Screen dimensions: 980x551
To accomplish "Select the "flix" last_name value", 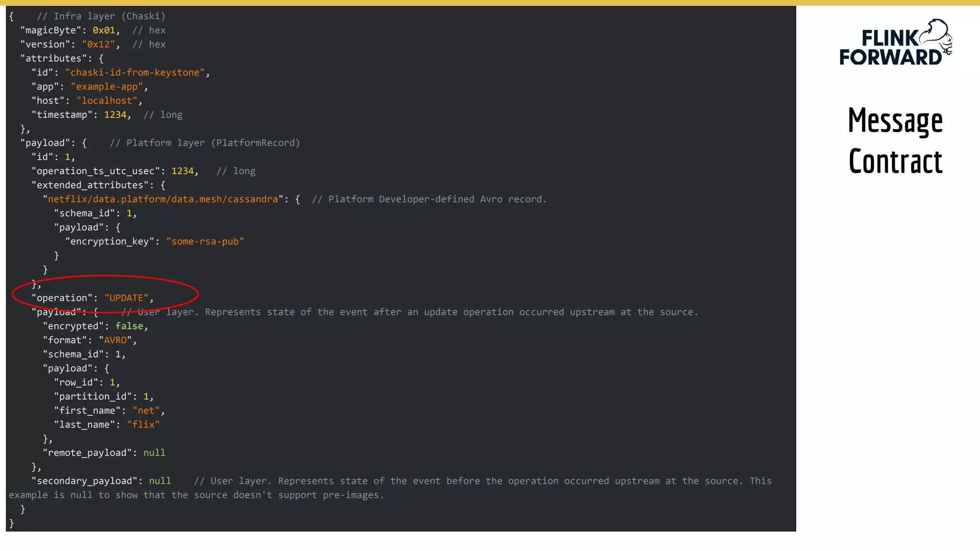I will point(144,425).
